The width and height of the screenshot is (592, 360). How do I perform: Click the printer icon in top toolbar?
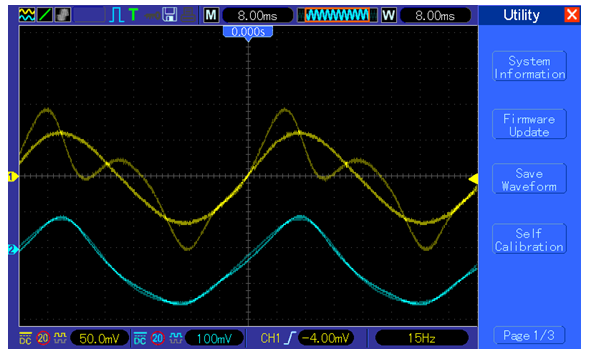click(188, 15)
